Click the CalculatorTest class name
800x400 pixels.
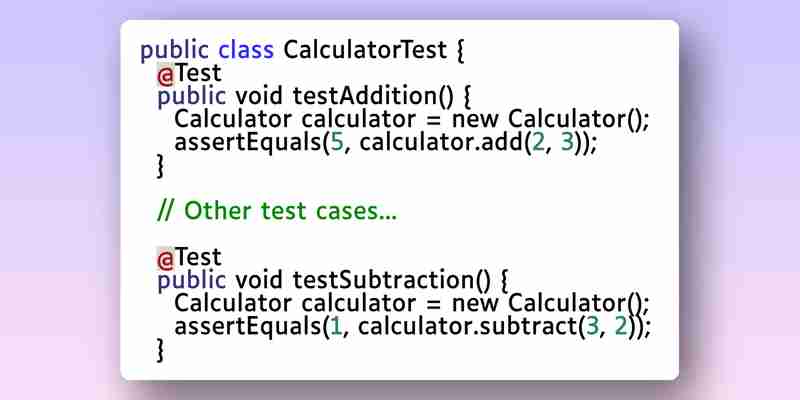[365, 50]
